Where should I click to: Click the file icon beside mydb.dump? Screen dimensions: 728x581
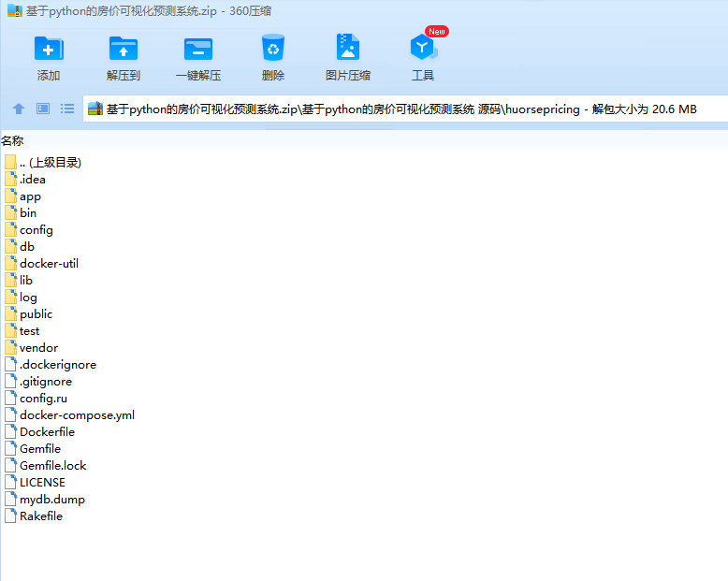point(11,499)
